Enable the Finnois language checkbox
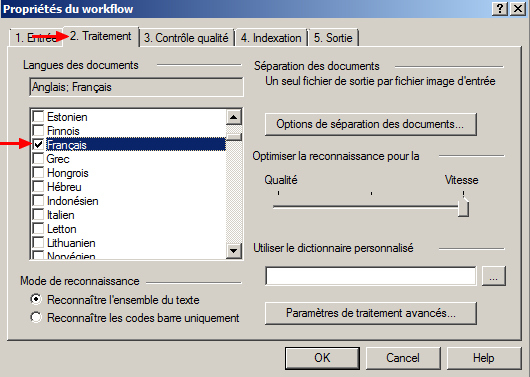The image size is (530, 377). point(38,131)
